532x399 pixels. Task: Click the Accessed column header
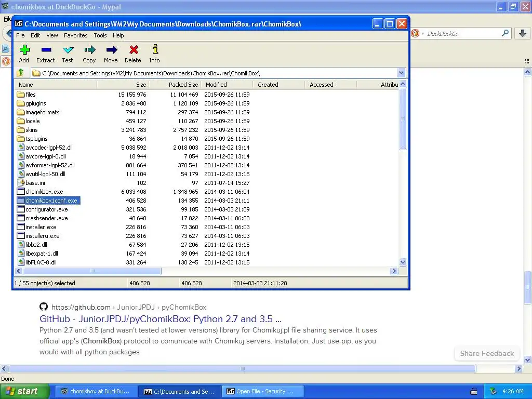pos(330,85)
